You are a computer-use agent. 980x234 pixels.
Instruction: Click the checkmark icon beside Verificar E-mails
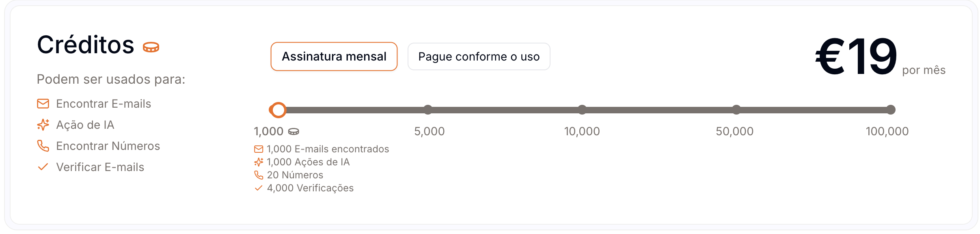coord(43,167)
